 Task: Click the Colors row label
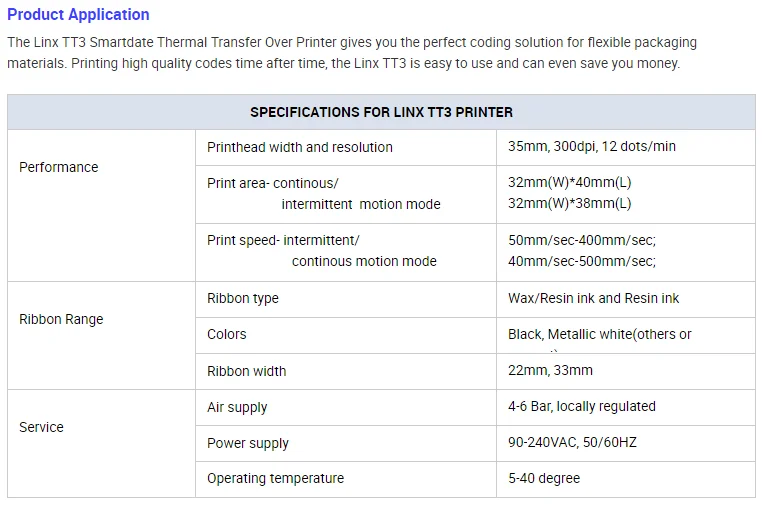tap(226, 334)
